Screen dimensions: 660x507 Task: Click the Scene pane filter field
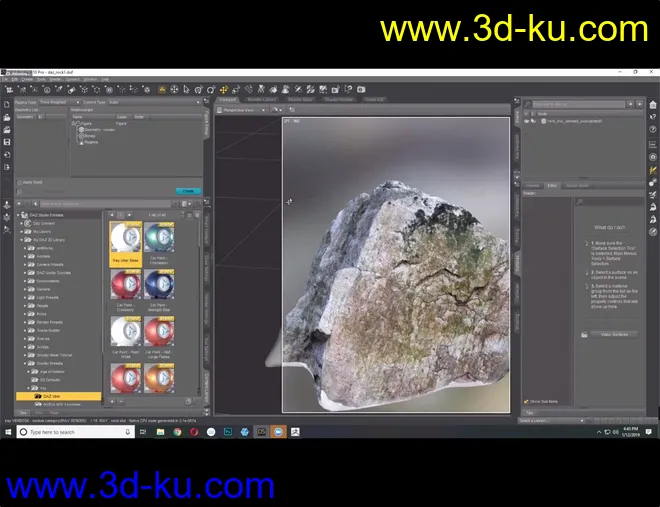579,104
